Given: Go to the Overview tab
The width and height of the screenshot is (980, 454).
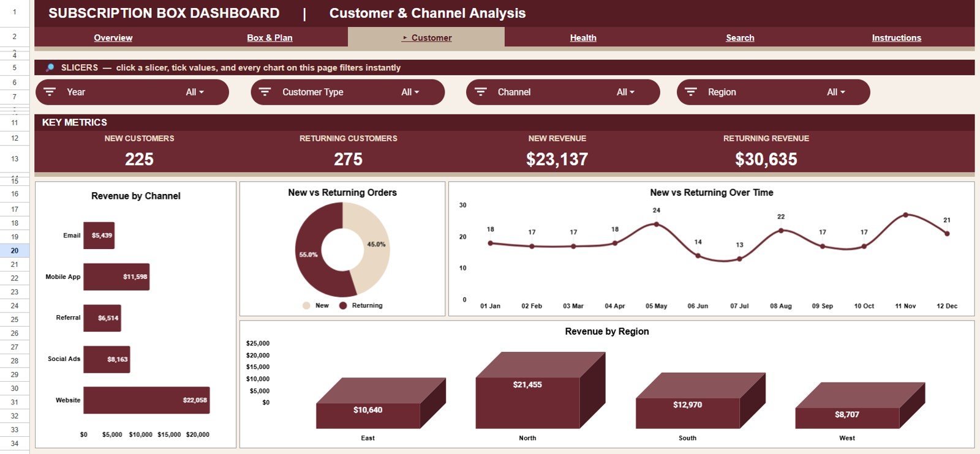Looking at the screenshot, I should click(113, 37).
